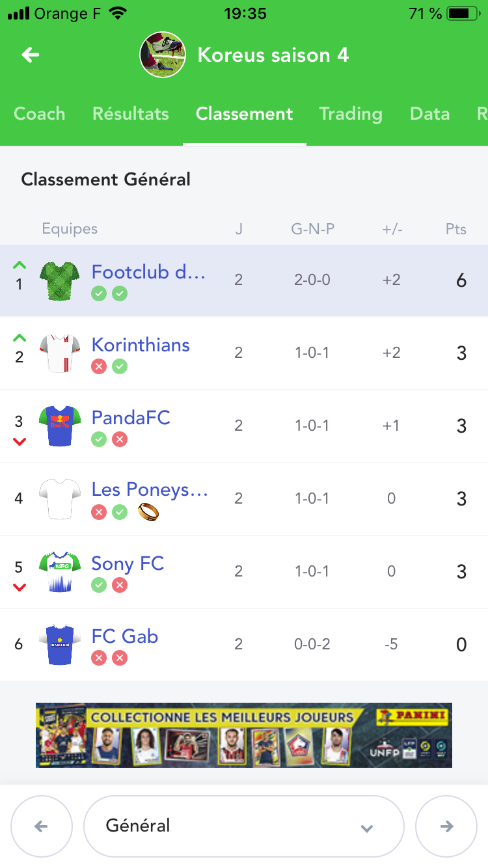Open the PandaFC team link
488x868 pixels.
point(131,418)
